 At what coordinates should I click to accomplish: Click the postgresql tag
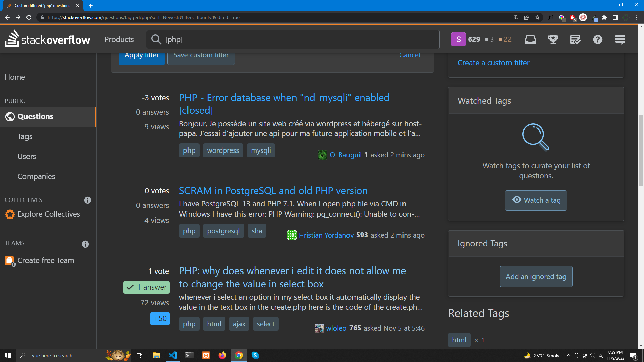(x=223, y=231)
